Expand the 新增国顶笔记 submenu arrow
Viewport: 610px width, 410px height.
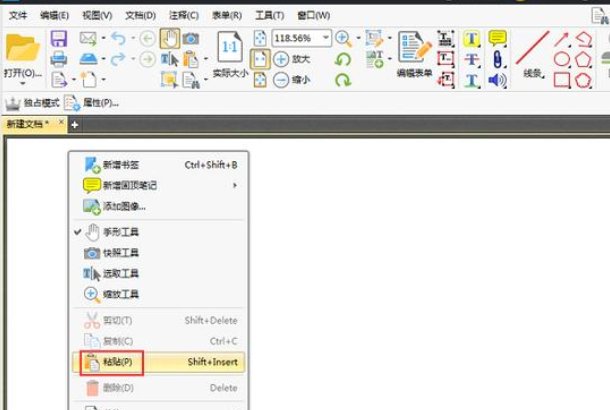point(235,186)
